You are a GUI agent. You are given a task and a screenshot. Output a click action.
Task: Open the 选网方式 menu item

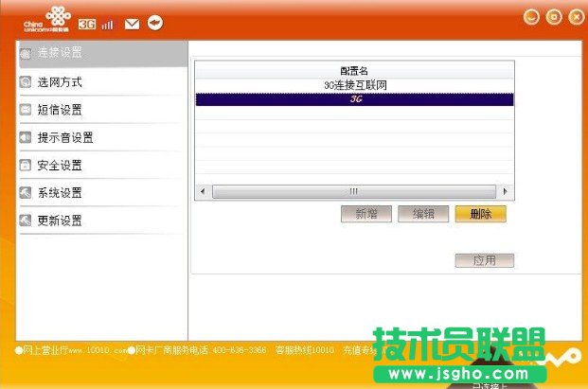pyautogui.click(x=103, y=82)
